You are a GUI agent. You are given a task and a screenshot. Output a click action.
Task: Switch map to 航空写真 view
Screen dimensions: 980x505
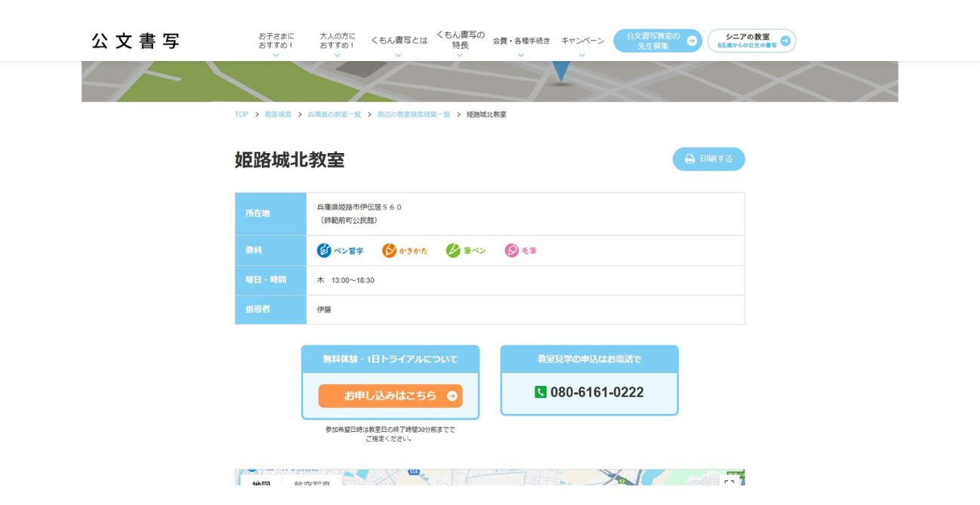[312, 484]
